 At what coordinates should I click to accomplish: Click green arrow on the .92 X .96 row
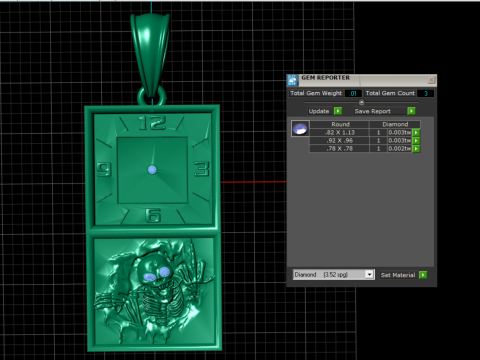[x=416, y=141]
